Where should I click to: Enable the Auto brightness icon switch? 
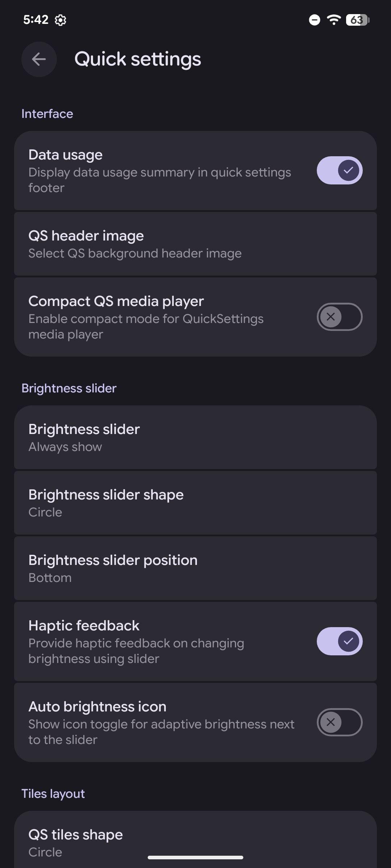click(x=339, y=722)
